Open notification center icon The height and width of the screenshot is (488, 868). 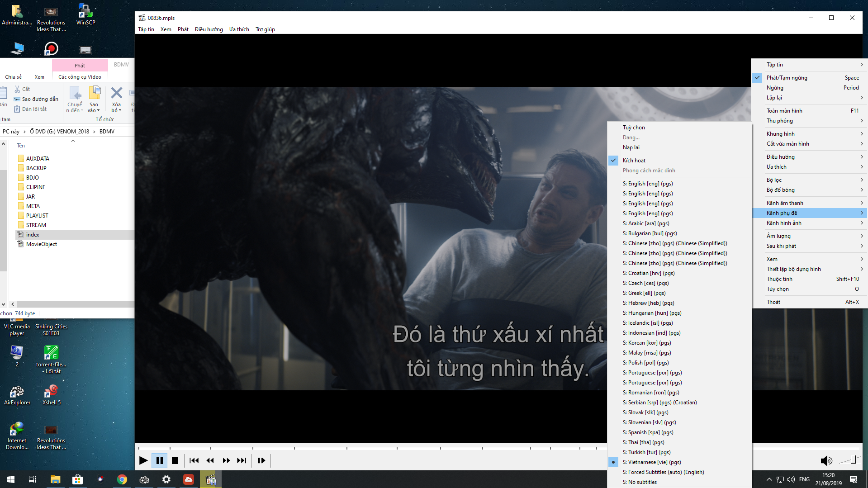click(854, 479)
